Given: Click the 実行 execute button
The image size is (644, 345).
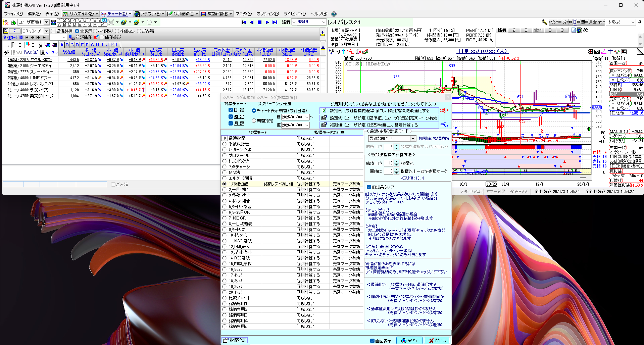Looking at the screenshot, I should pos(409,341).
